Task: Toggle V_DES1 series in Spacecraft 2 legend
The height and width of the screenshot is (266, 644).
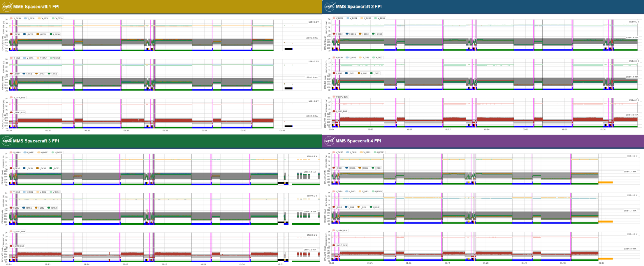Action: click(x=352, y=18)
